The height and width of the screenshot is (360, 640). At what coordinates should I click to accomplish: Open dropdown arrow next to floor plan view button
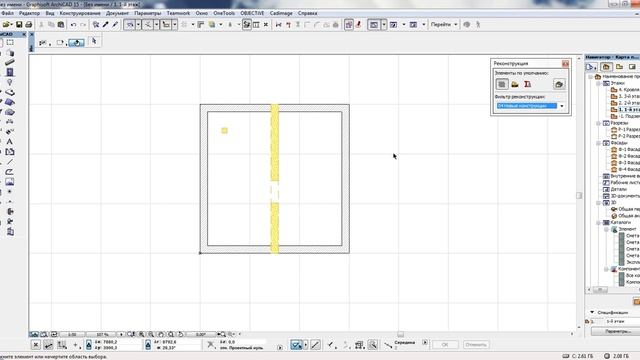pyautogui.click(x=384, y=24)
